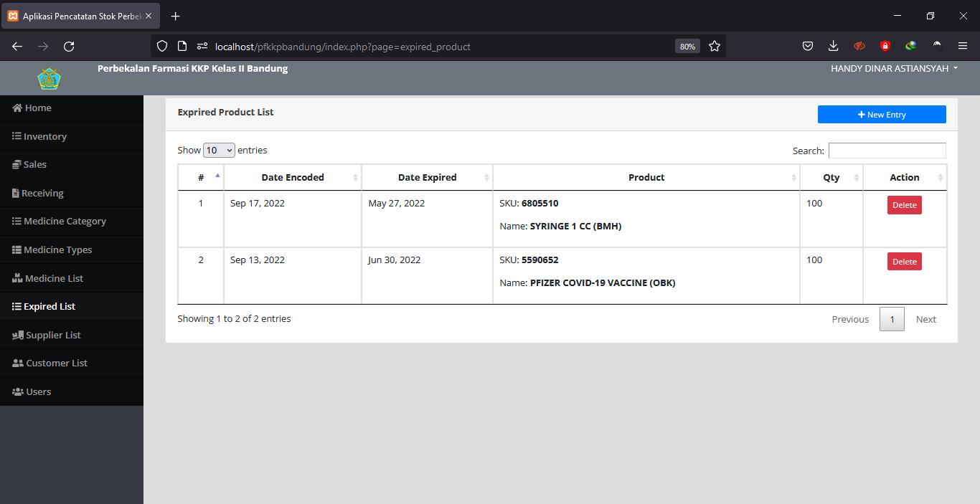Click the Medicine List boxes icon

click(17, 278)
